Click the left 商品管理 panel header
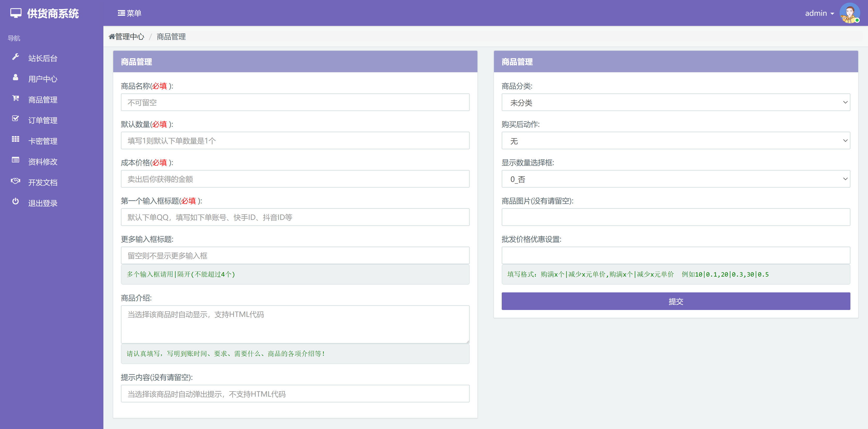868x429 pixels. [x=295, y=62]
